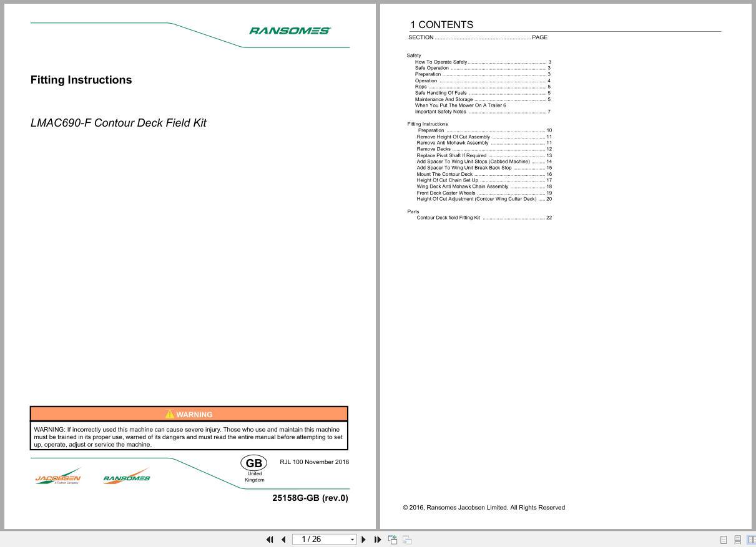Click the go forward view icon
Image resolution: width=756 pixels, height=547 pixels.
pyautogui.click(x=407, y=540)
